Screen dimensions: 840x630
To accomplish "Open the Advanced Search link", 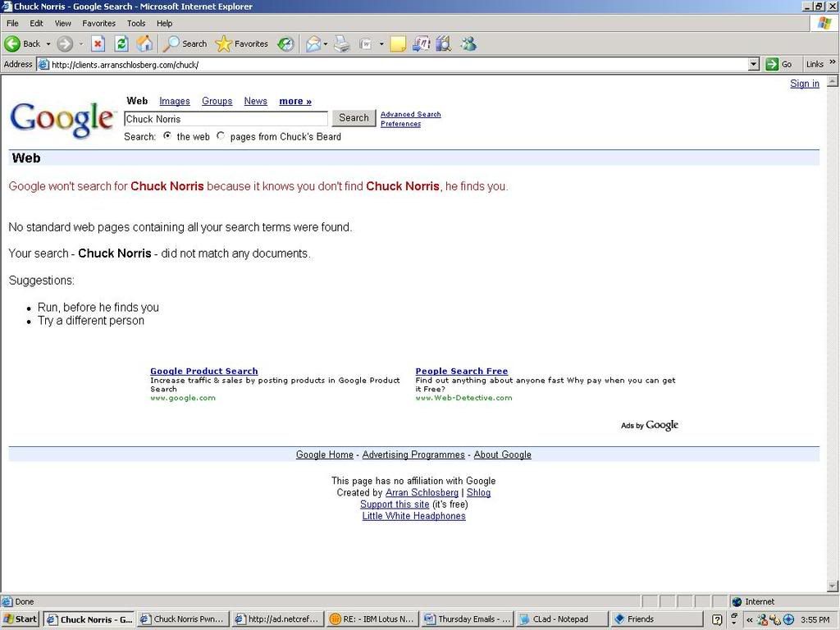I will 410,114.
